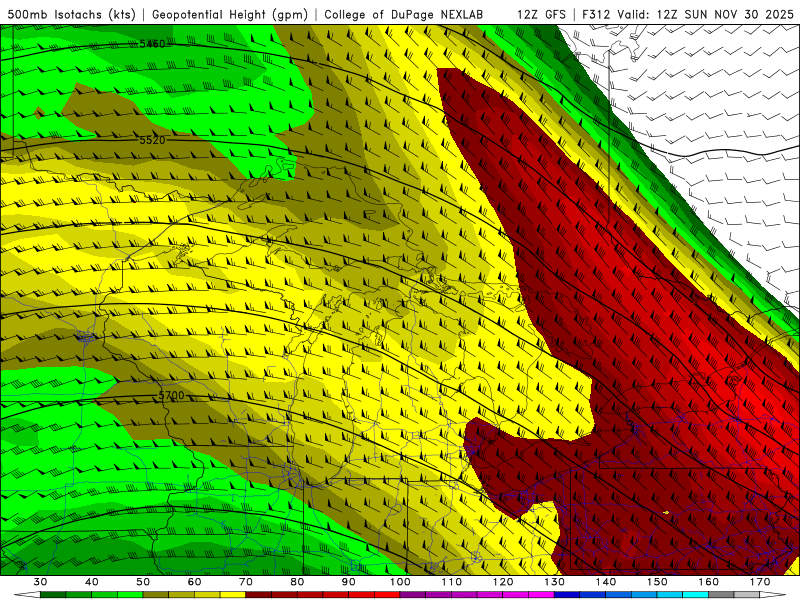This screenshot has height=600, width=800.
Task: Click the 60 value on the color scale
Action: click(194, 582)
